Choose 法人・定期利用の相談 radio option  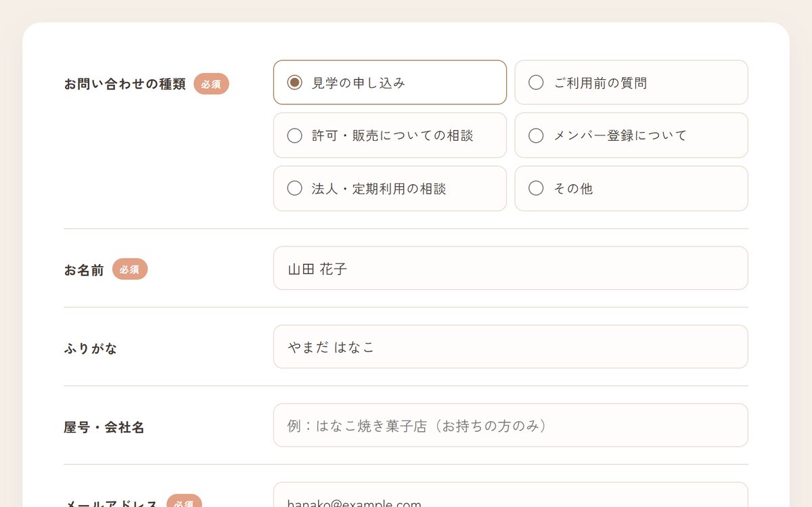click(x=390, y=189)
